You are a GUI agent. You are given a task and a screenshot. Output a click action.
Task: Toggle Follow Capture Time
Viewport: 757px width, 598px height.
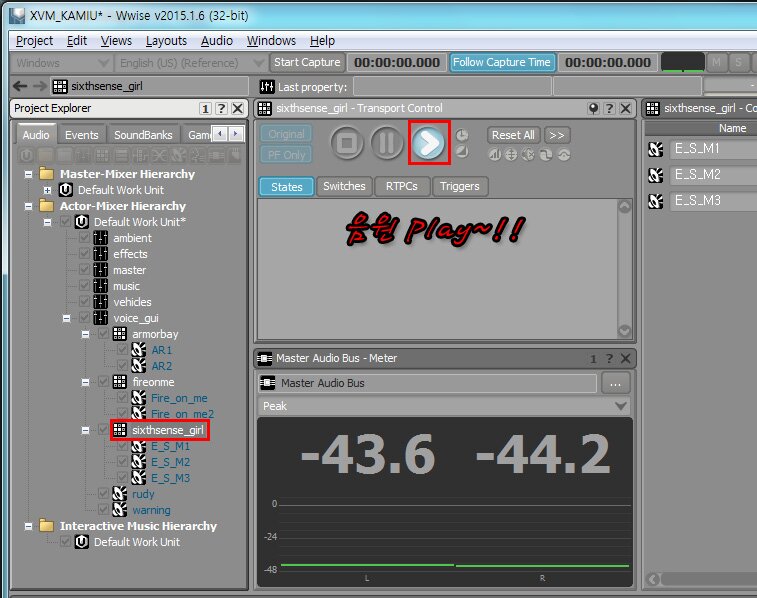coord(502,62)
